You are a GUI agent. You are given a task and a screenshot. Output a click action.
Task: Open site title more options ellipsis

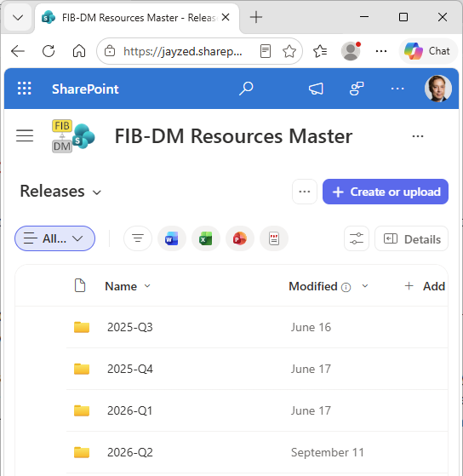[418, 136]
